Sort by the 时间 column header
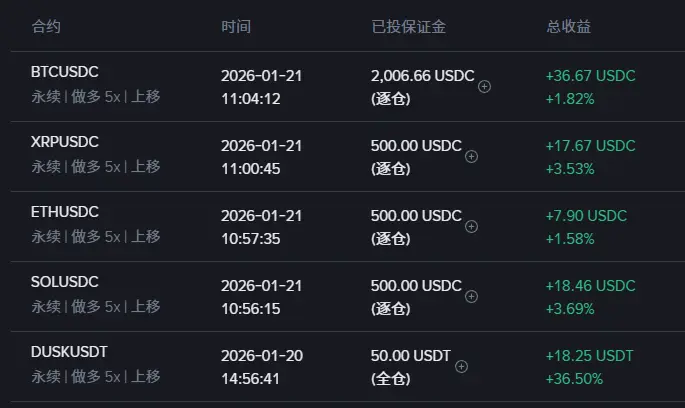685x408 pixels. (236, 27)
